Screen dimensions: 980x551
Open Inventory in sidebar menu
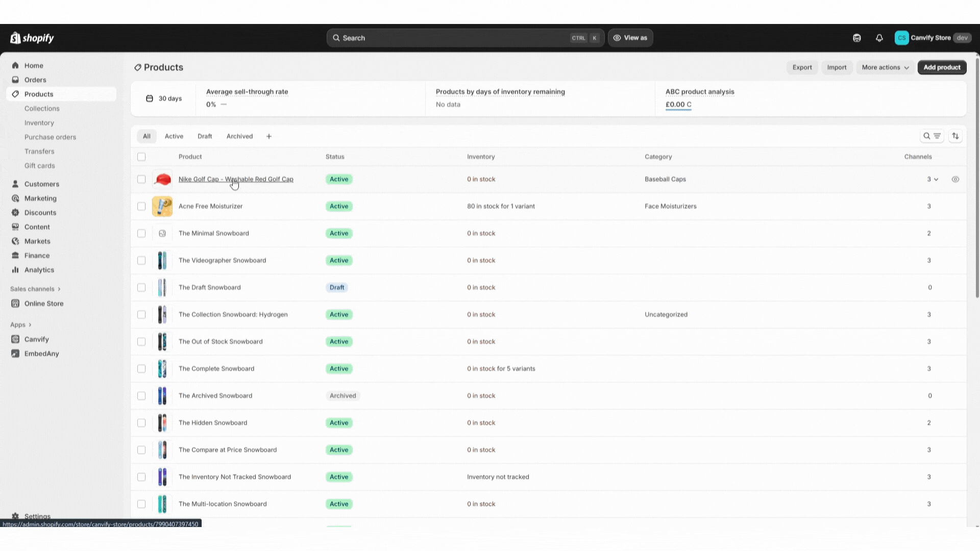point(39,123)
